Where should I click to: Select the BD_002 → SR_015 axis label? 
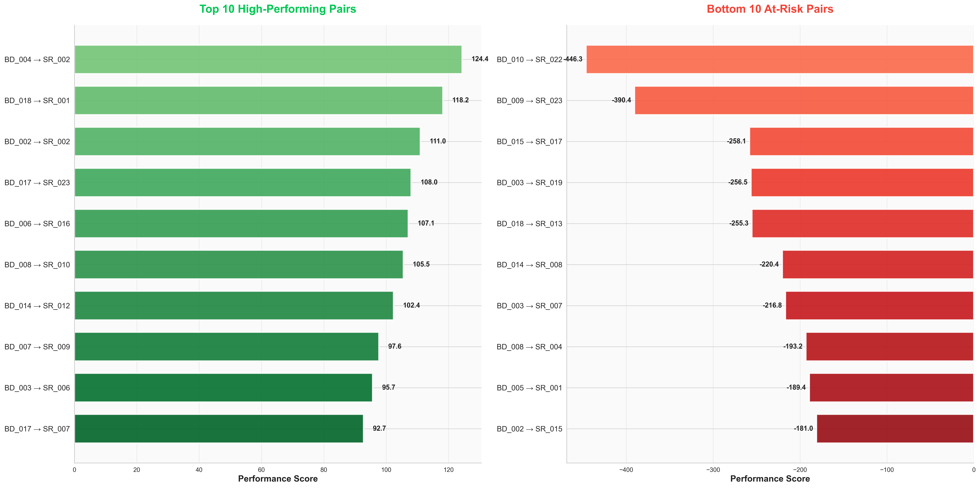coord(529,429)
